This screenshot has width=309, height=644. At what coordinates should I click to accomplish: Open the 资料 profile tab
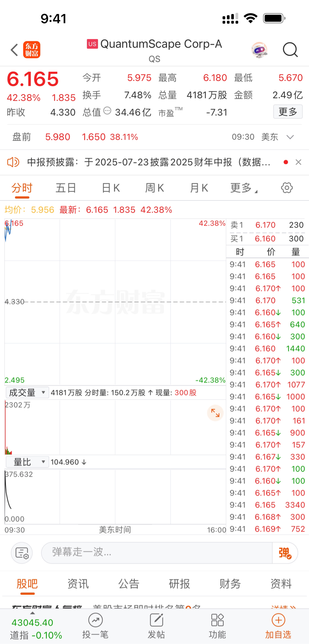tap(281, 584)
